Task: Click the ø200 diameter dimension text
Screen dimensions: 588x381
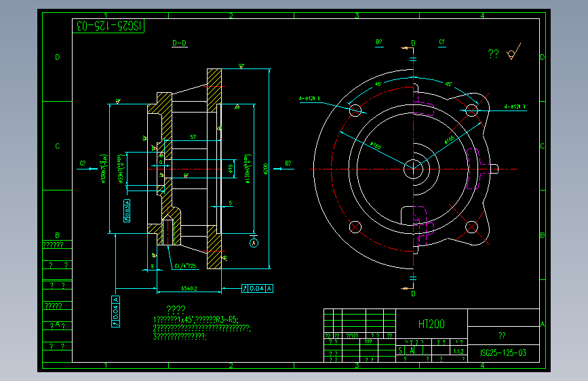Action: click(x=265, y=169)
